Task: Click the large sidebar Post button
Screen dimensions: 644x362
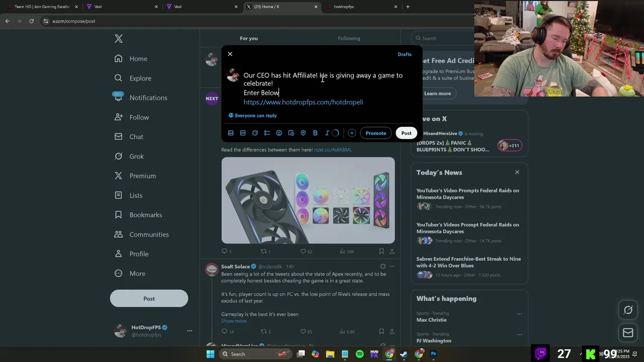Action: (x=149, y=299)
